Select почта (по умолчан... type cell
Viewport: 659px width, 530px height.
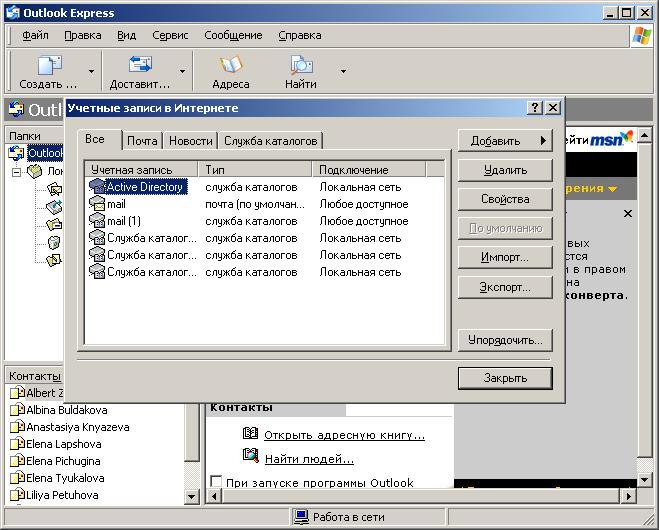[x=255, y=204]
